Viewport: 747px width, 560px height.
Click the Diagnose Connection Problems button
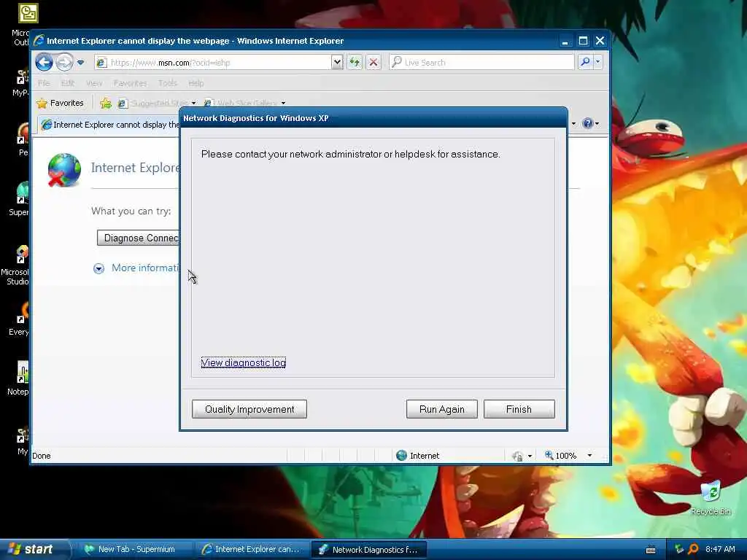138,238
